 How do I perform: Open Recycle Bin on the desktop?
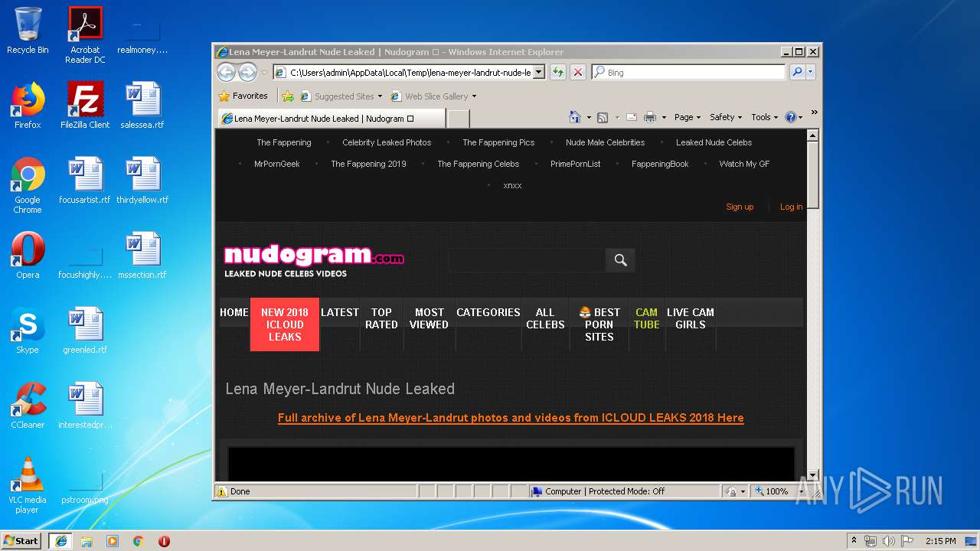coord(28,31)
